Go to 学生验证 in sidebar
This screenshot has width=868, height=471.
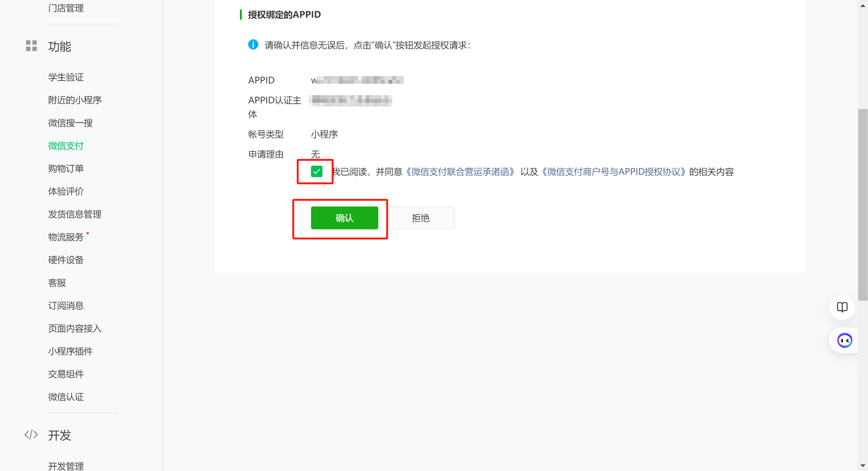(66, 77)
